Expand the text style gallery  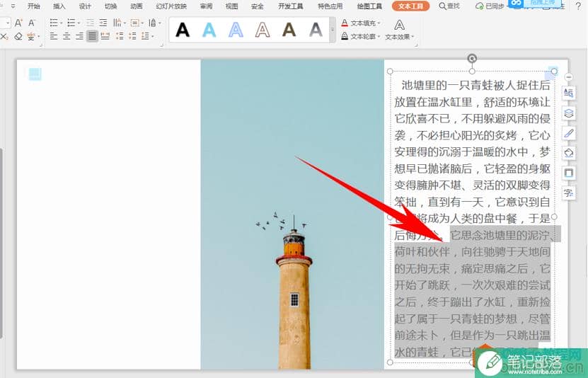click(x=333, y=30)
